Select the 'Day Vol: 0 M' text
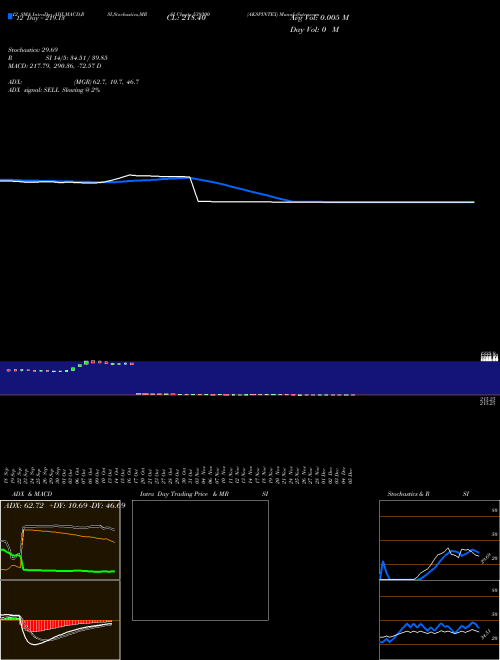 [x=314, y=30]
